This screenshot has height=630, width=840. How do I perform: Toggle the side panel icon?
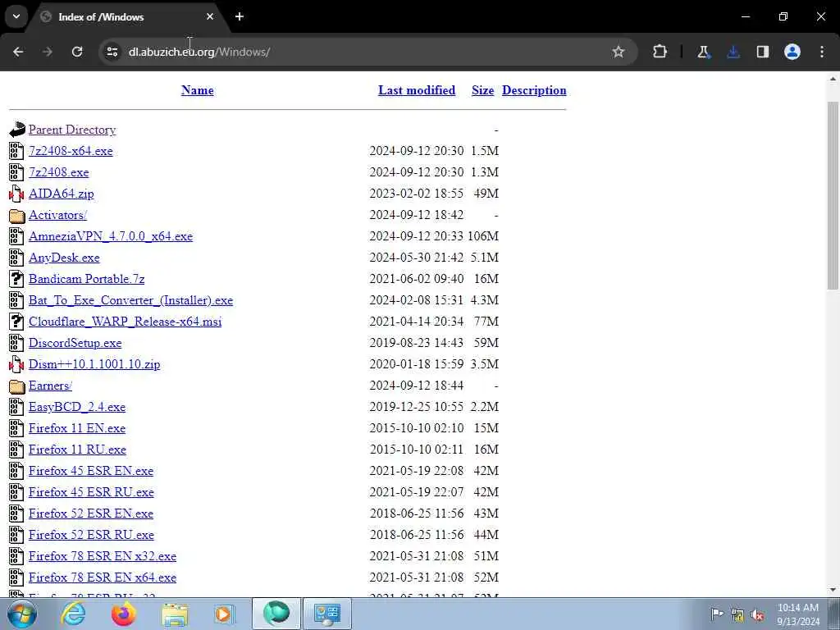(763, 52)
